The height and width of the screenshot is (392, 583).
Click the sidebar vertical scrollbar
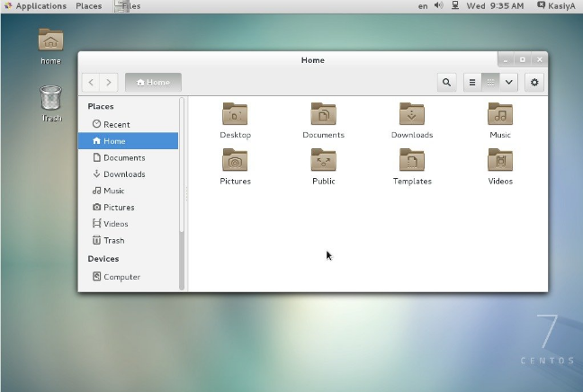[182, 193]
